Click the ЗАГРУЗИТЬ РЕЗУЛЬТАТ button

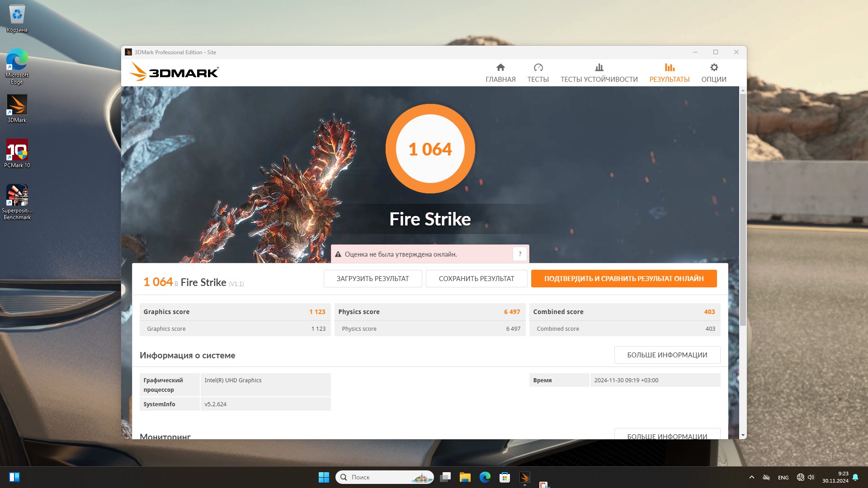373,279
